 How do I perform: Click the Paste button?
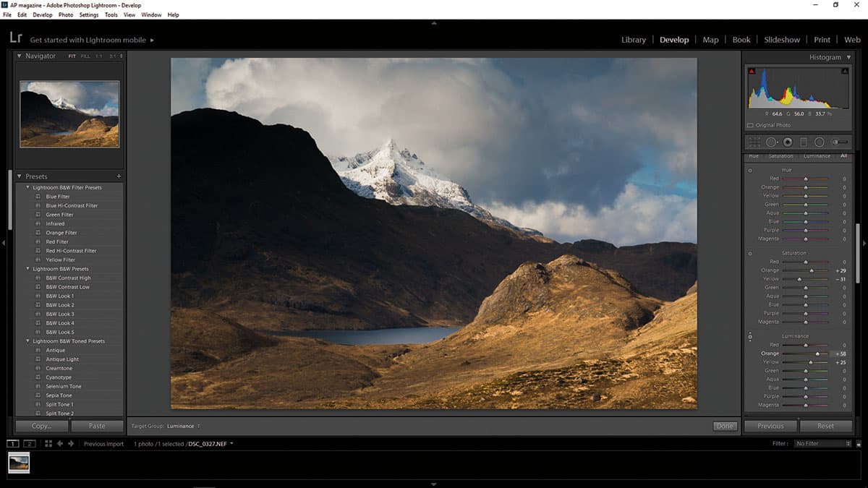point(97,426)
